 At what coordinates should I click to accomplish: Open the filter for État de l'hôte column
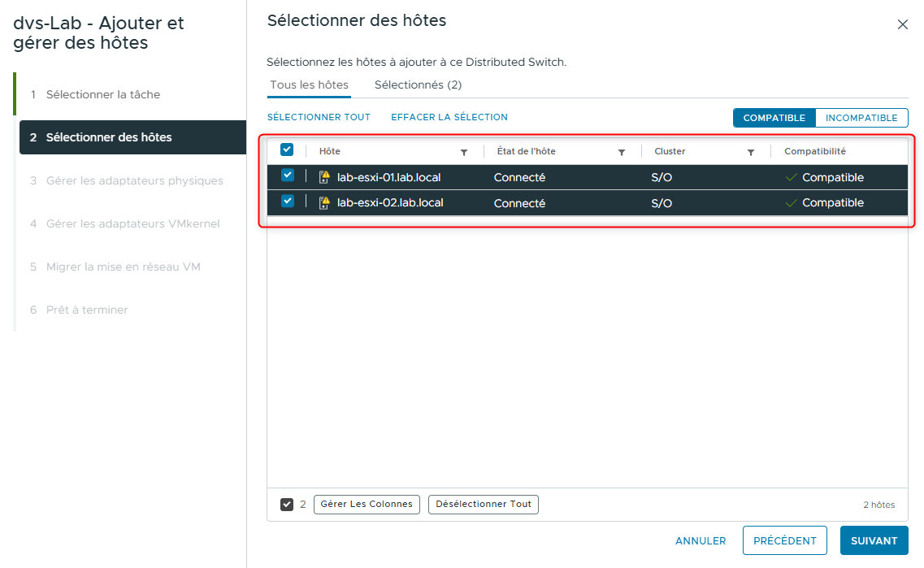(622, 152)
